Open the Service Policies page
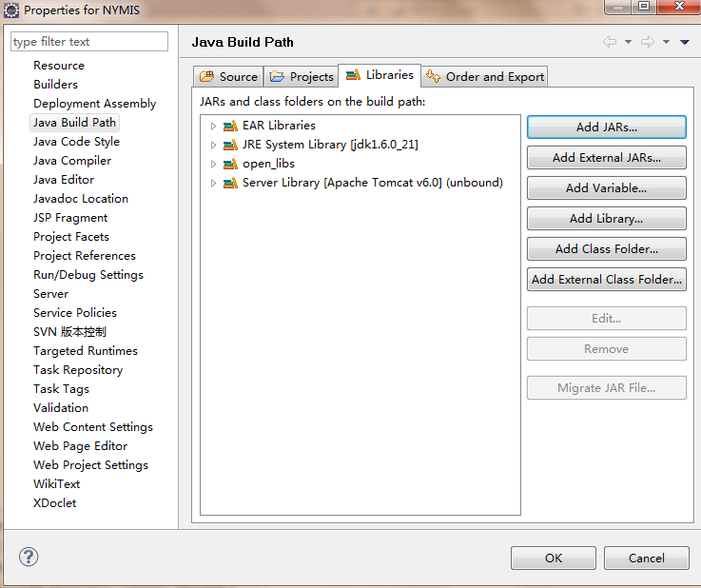The height and width of the screenshot is (588, 701). 75,313
